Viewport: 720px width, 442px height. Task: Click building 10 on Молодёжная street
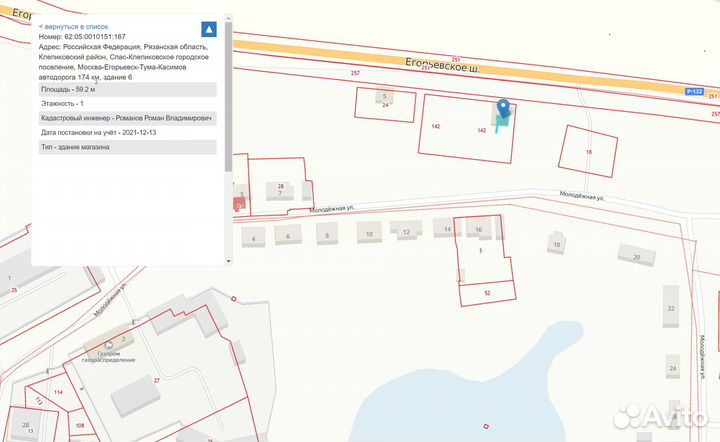[x=370, y=235]
